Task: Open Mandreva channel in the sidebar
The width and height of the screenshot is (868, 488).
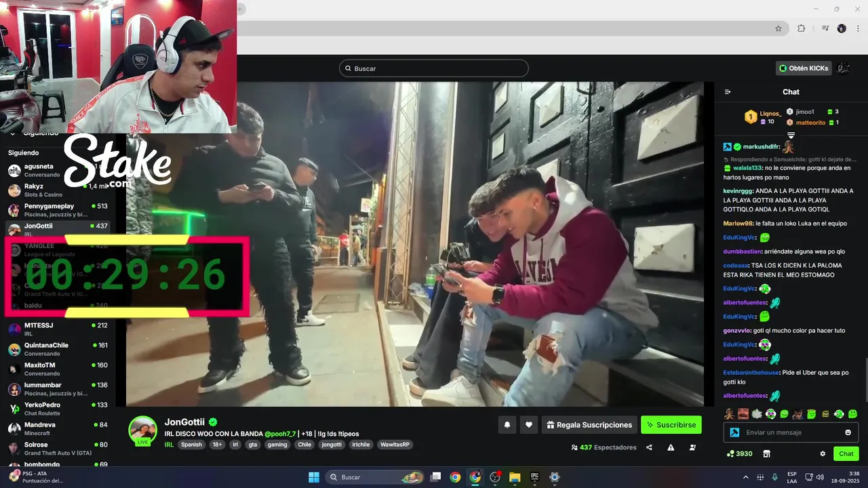Action: [x=58, y=428]
